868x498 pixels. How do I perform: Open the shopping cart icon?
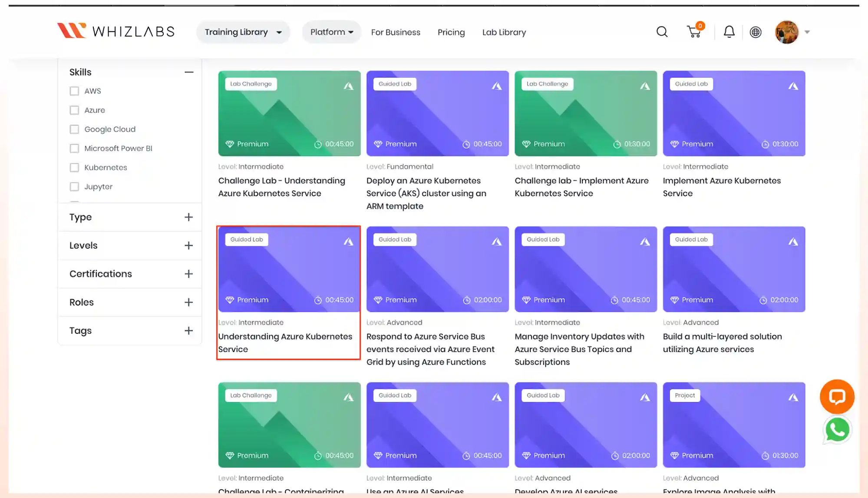click(695, 31)
